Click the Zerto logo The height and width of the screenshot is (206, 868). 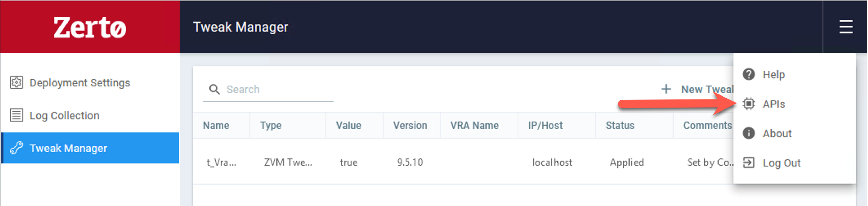click(x=90, y=27)
